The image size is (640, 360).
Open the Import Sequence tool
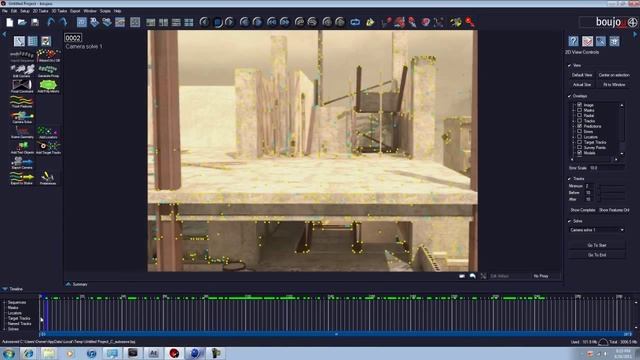point(22,56)
